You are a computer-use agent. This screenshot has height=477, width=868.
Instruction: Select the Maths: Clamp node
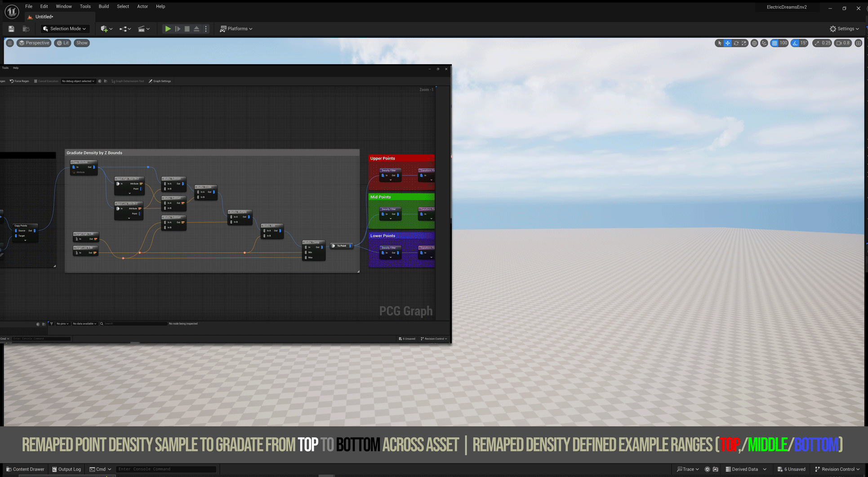pyautogui.click(x=314, y=250)
